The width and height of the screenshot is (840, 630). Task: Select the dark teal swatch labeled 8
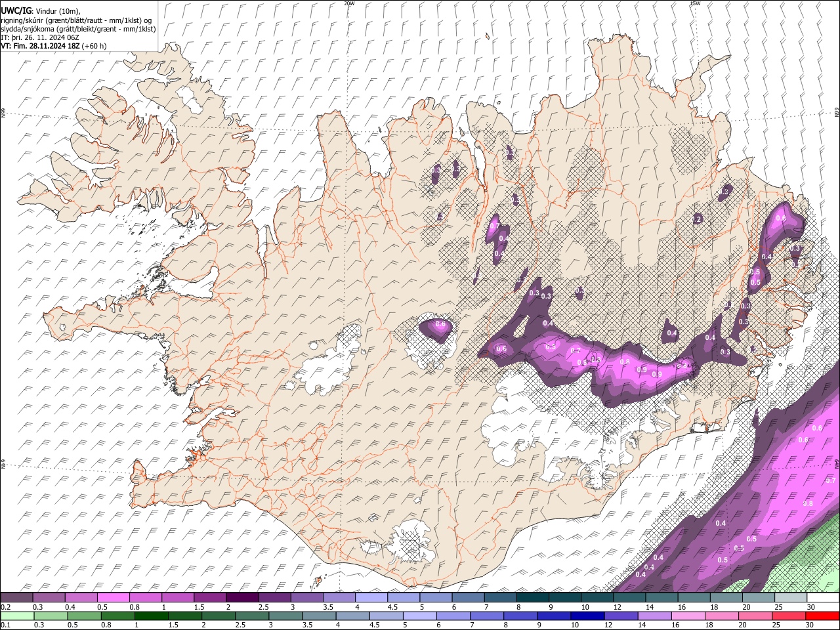click(x=533, y=597)
